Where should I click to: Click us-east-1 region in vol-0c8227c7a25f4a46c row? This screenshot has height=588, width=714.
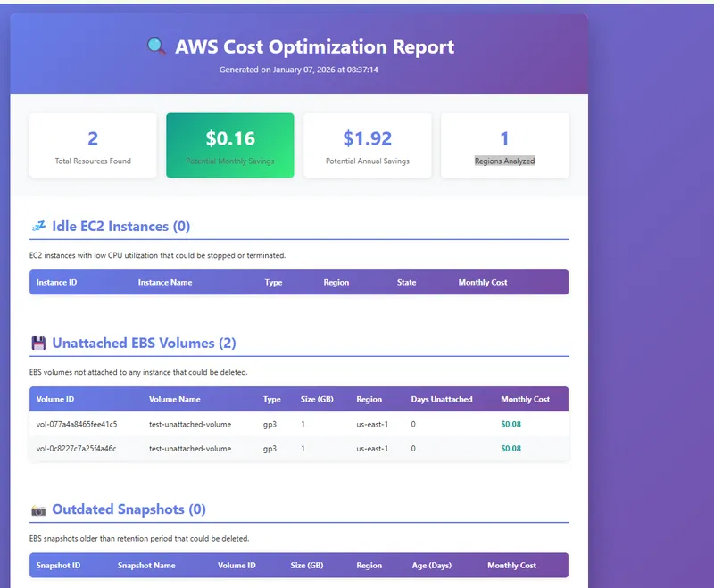click(372, 448)
